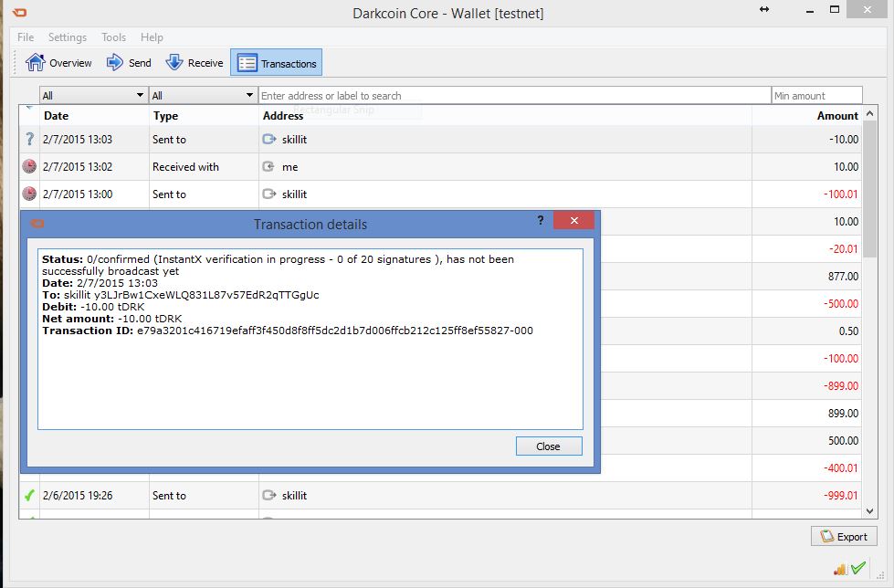894x588 pixels.
Task: Open the Tools menu
Action: click(x=113, y=37)
